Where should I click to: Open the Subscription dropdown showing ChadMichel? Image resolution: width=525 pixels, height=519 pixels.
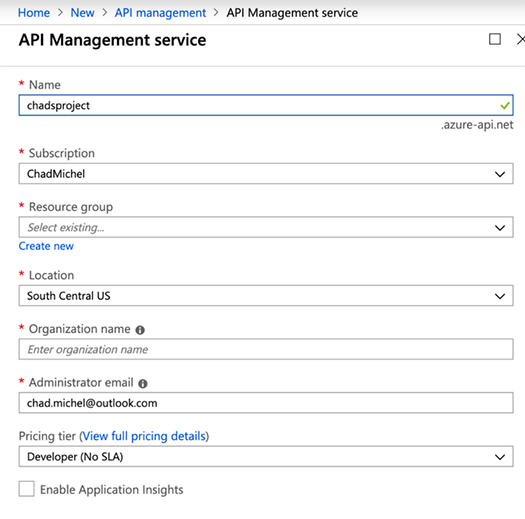266,174
